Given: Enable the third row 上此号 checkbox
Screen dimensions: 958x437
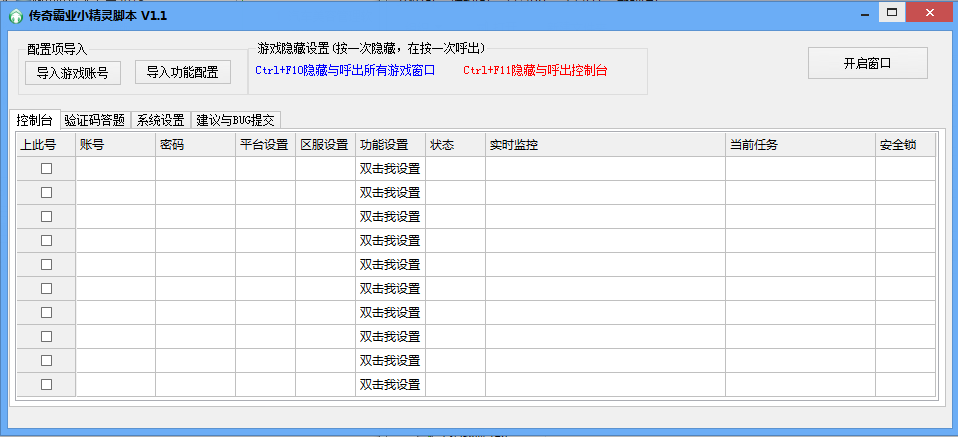Looking at the screenshot, I should point(46,216).
